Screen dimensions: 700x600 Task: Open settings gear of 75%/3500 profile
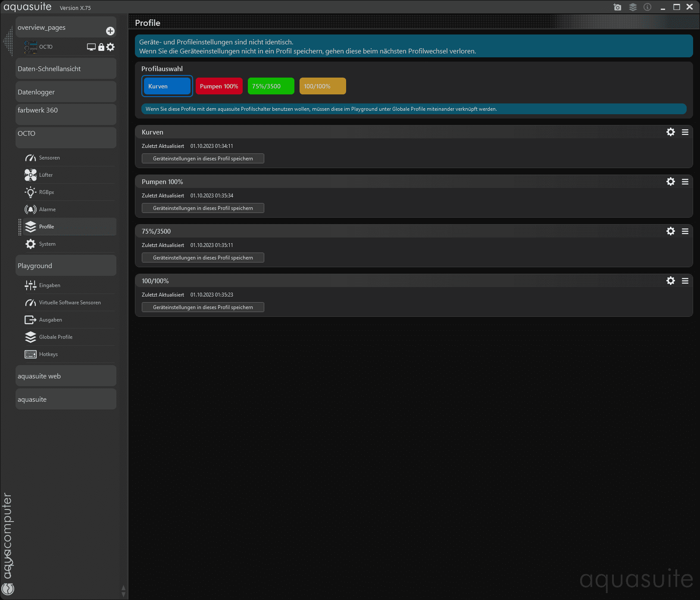(x=671, y=231)
